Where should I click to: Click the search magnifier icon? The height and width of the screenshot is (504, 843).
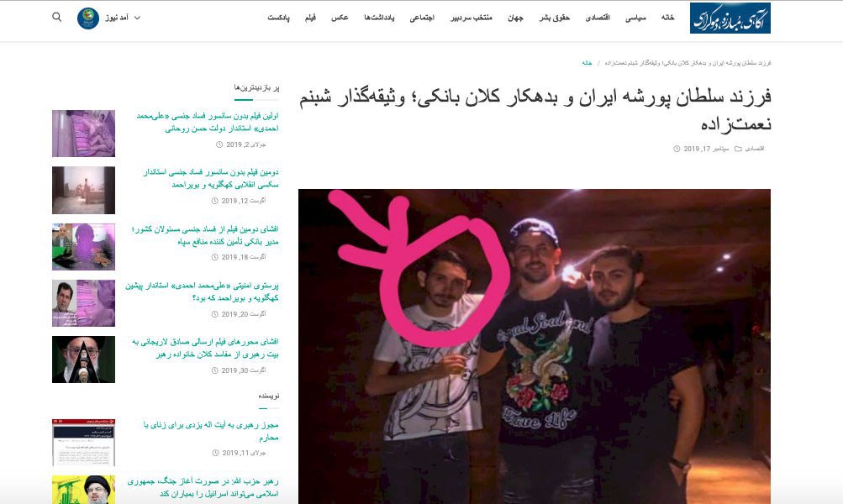tap(56, 17)
